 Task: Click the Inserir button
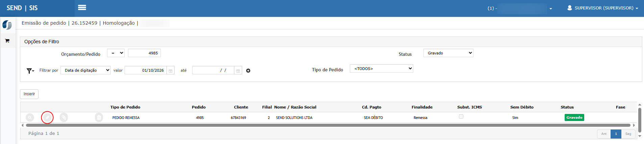(x=29, y=94)
